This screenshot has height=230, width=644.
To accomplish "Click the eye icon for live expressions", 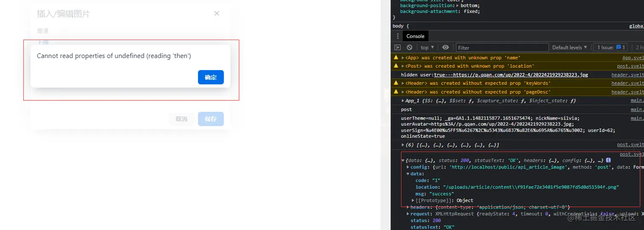I will tap(446, 47).
